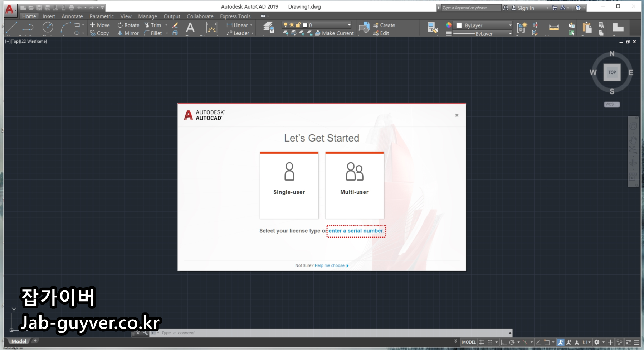Viewport: 644px width, 350px height.
Task: Open the annotation scale 1:1 dropdown
Action: tap(587, 342)
